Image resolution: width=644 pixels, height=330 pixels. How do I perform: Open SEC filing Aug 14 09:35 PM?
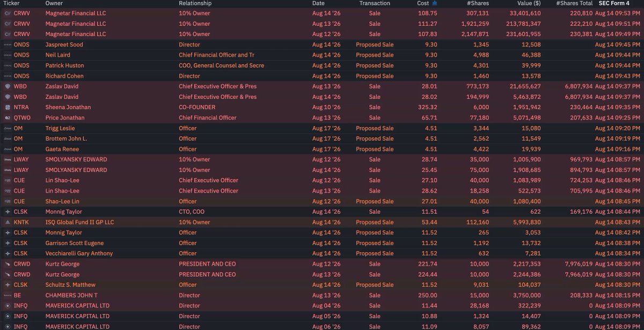point(617,107)
